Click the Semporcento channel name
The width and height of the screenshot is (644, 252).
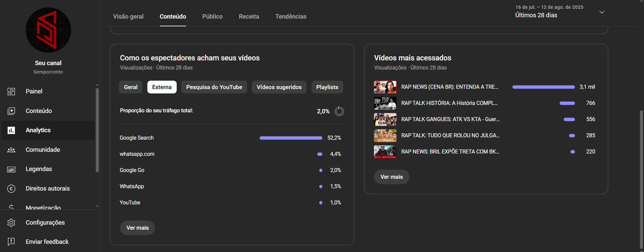48,72
